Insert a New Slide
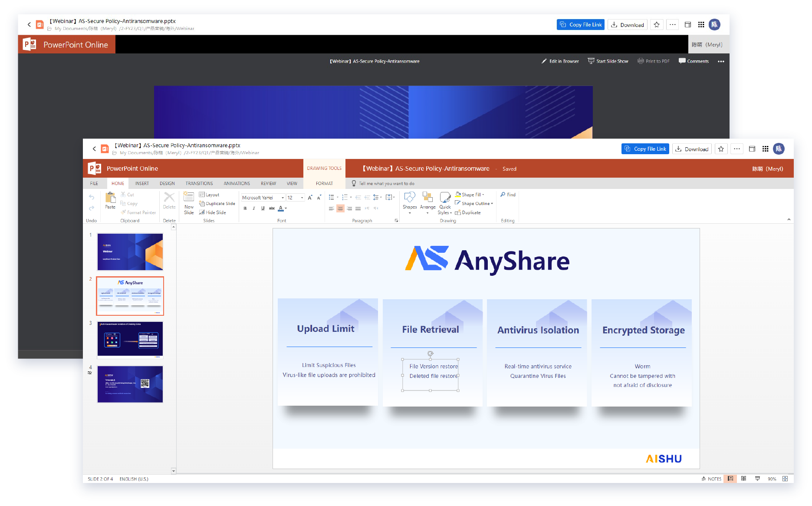812x506 pixels. pyautogui.click(x=188, y=202)
